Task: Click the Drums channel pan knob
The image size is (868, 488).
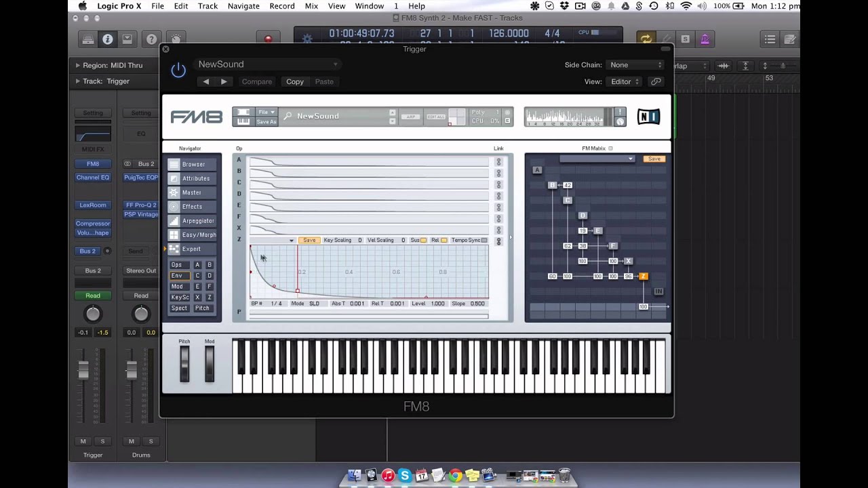Action: [x=141, y=314]
